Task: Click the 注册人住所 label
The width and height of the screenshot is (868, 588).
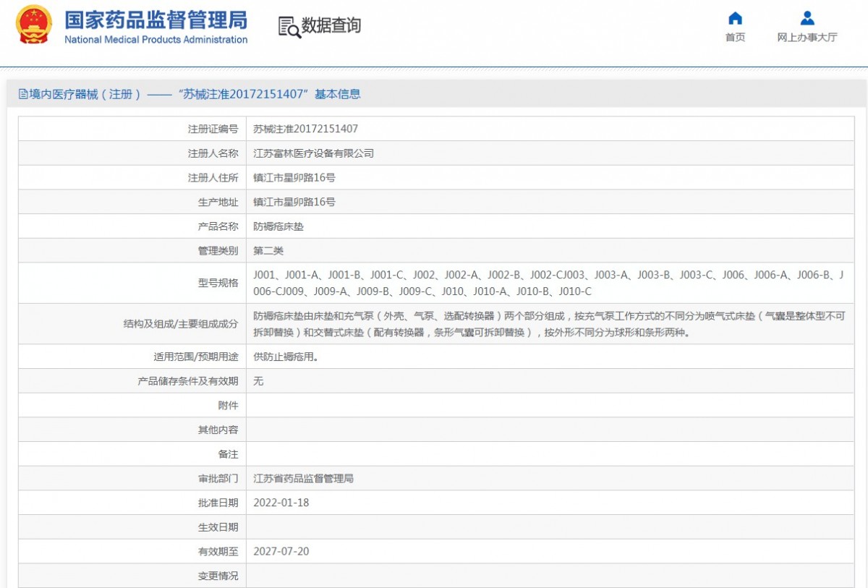Action: point(213,178)
